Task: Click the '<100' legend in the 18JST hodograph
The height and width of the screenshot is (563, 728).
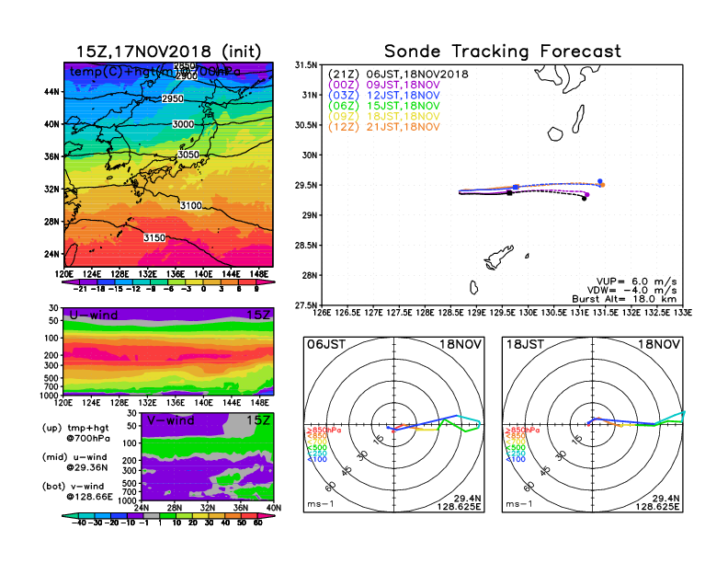Action: [x=516, y=459]
